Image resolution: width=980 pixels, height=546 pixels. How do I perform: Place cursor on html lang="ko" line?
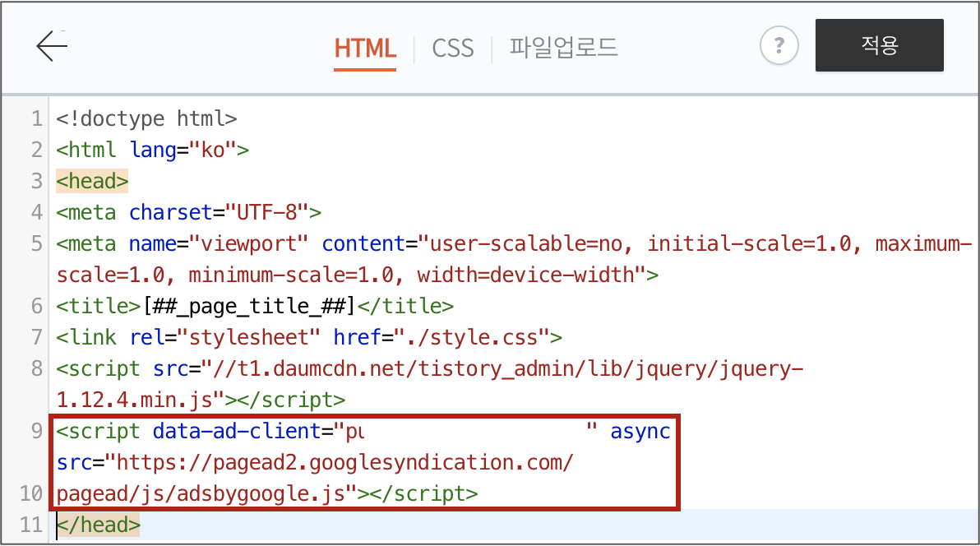[x=152, y=150]
